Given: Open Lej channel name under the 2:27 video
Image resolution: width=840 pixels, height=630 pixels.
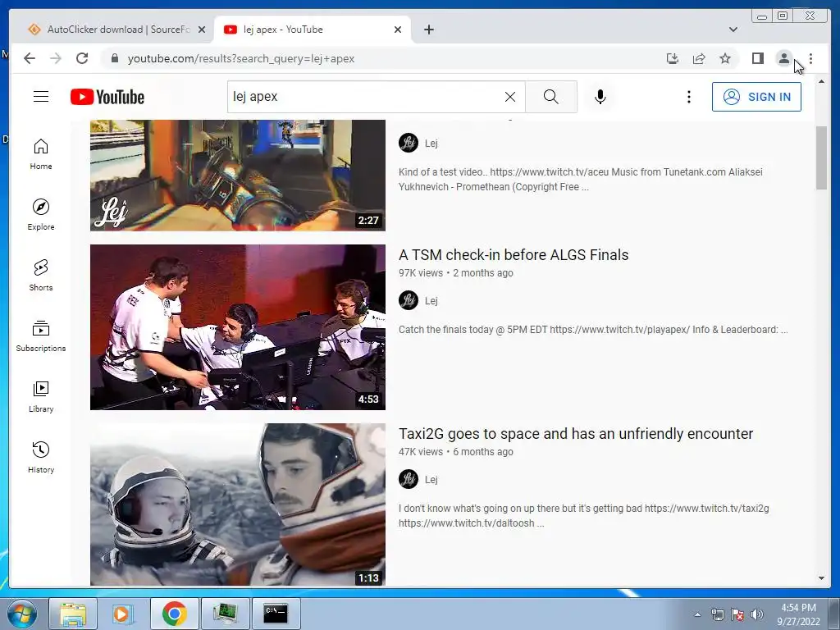Looking at the screenshot, I should coord(431,143).
